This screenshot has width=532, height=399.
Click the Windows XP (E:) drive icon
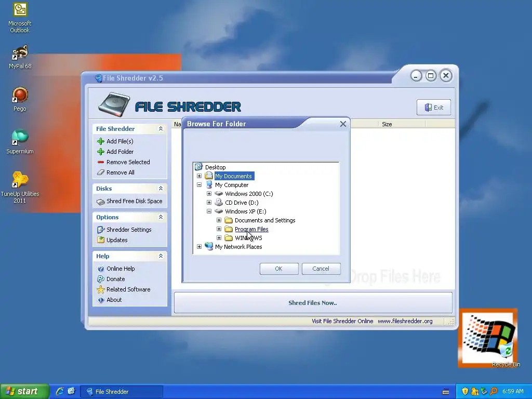219,211
